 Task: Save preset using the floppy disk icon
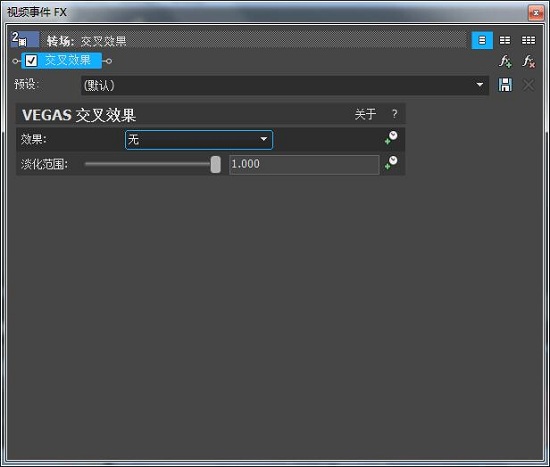coord(505,85)
